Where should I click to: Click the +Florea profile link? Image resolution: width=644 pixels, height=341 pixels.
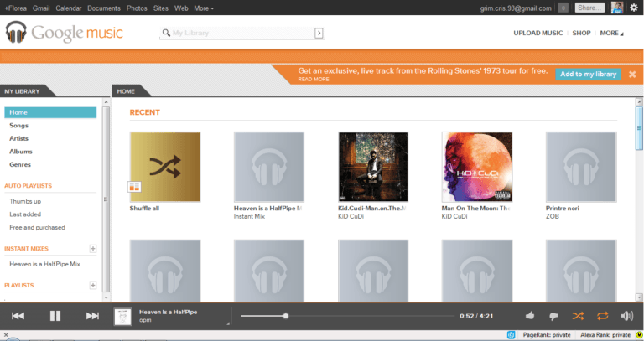[x=15, y=8]
